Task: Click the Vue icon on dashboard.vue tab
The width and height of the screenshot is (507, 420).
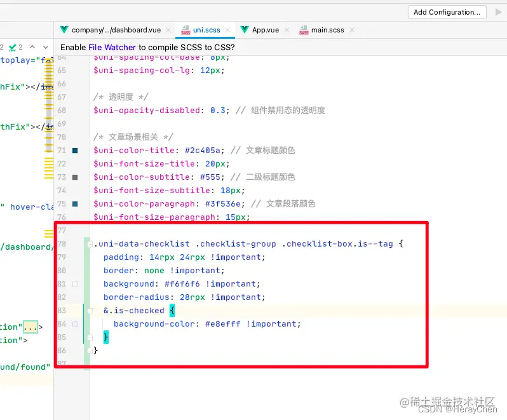Action: 64,30
